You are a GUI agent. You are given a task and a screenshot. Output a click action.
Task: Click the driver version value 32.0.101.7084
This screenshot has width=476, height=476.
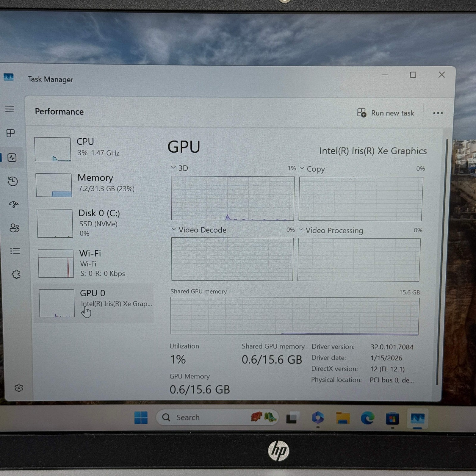(392, 347)
